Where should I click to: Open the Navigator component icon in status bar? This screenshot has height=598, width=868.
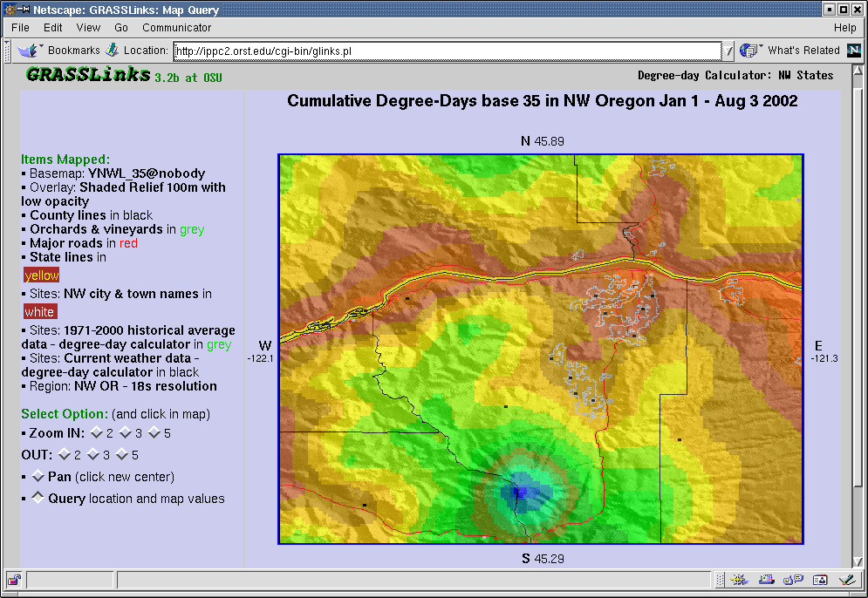[x=739, y=580]
